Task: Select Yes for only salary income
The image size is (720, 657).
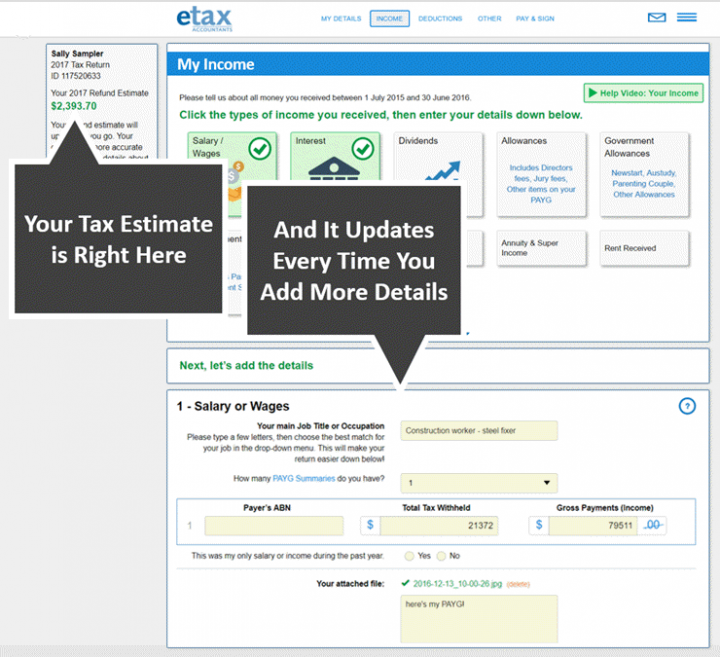Action: click(409, 556)
